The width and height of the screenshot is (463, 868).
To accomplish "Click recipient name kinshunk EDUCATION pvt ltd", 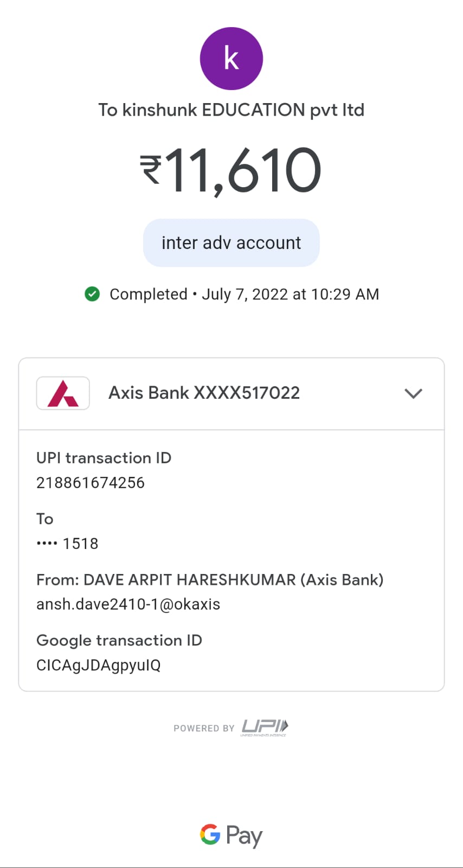I will coord(232,110).
